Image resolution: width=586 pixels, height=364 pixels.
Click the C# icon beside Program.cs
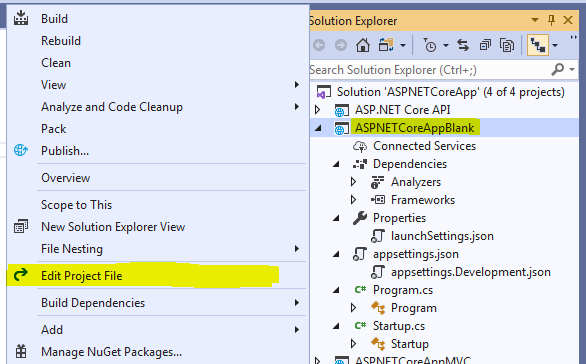[360, 289]
